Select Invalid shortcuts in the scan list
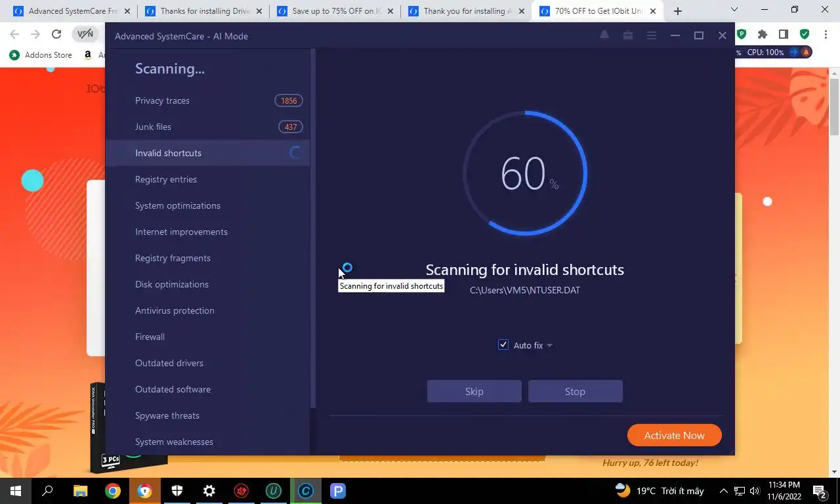The height and width of the screenshot is (504, 840). coord(207,153)
